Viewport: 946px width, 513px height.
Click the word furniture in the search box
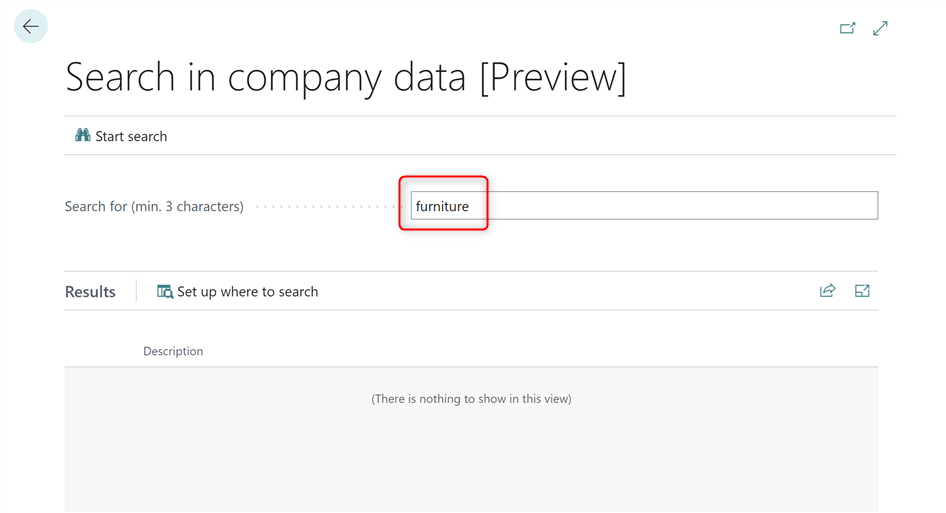point(442,207)
